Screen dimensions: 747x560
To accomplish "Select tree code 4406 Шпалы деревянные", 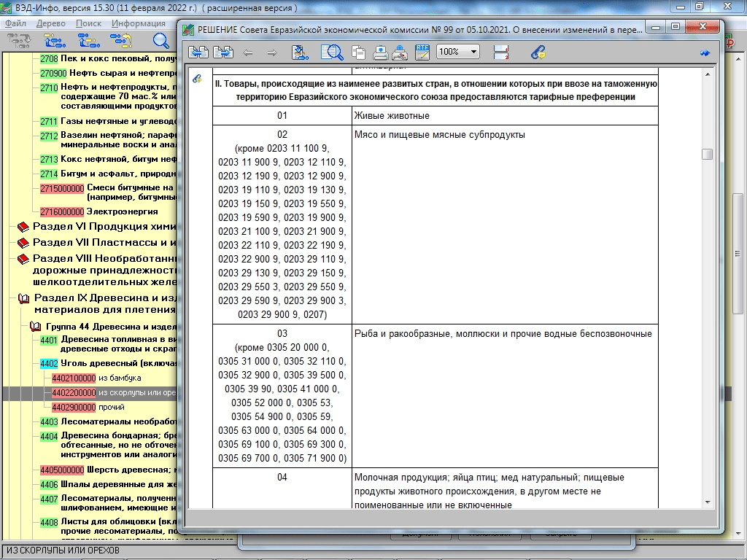I will coord(49,485).
